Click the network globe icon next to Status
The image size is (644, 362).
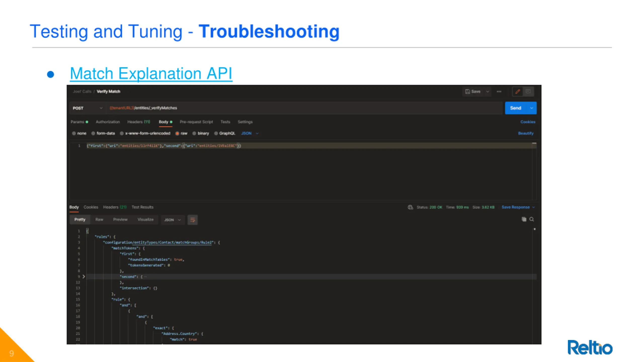click(x=410, y=207)
